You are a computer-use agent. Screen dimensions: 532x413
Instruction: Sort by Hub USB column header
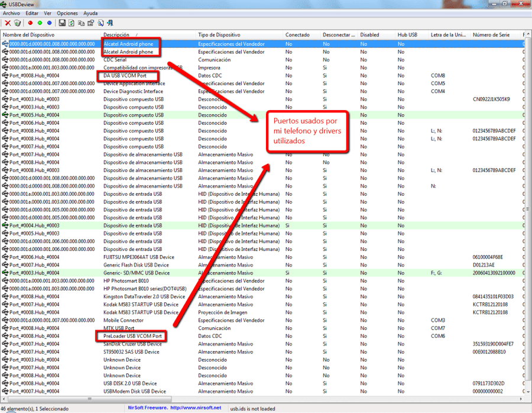pyautogui.click(x=412, y=35)
